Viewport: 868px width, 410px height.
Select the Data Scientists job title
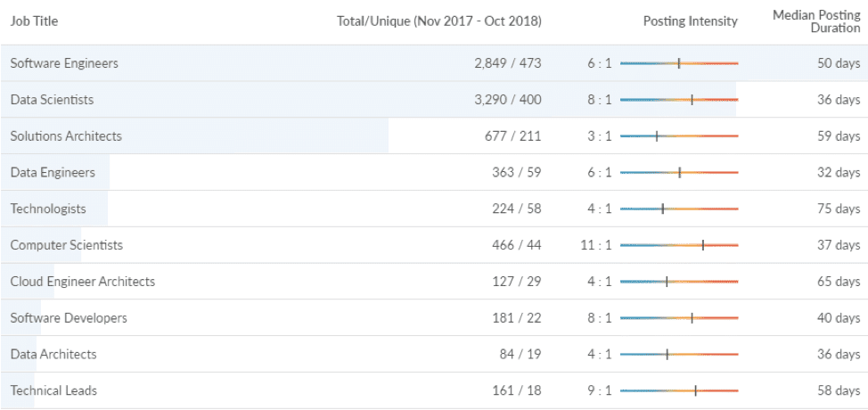click(52, 100)
